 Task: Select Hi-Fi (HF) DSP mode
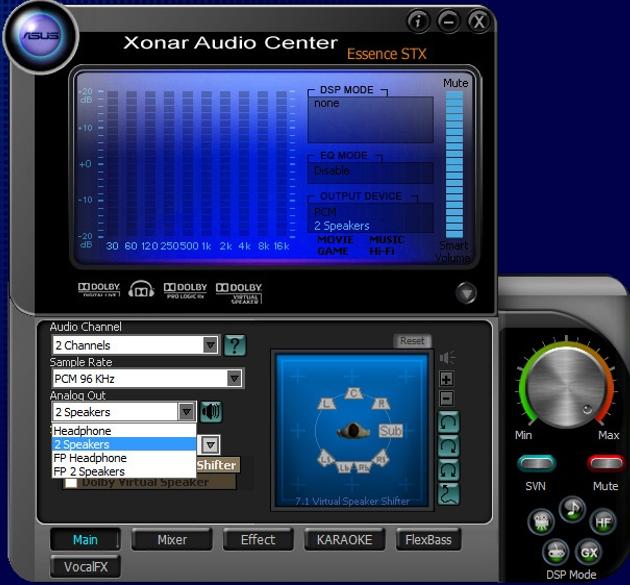coord(603,522)
